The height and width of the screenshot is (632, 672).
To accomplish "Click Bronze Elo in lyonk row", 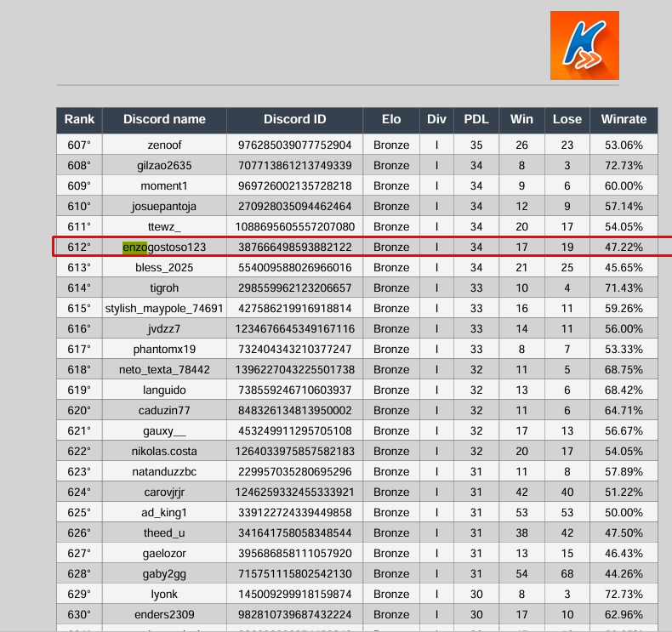I will 391,595.
